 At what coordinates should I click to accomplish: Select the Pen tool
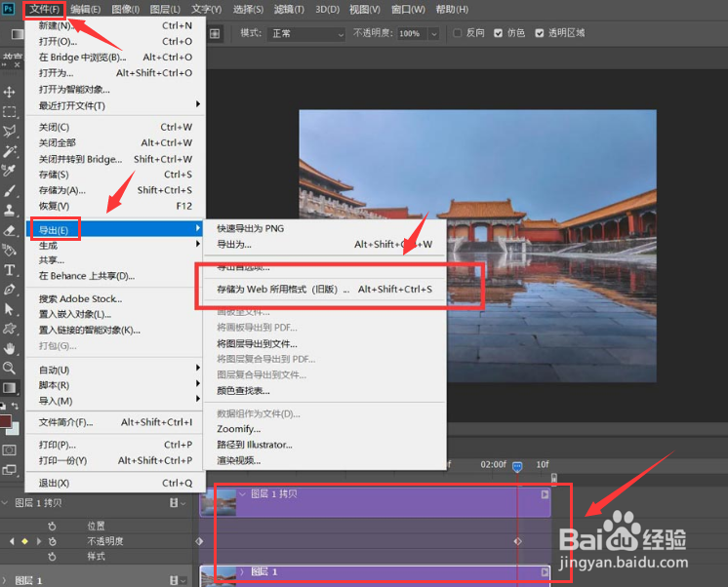10,290
